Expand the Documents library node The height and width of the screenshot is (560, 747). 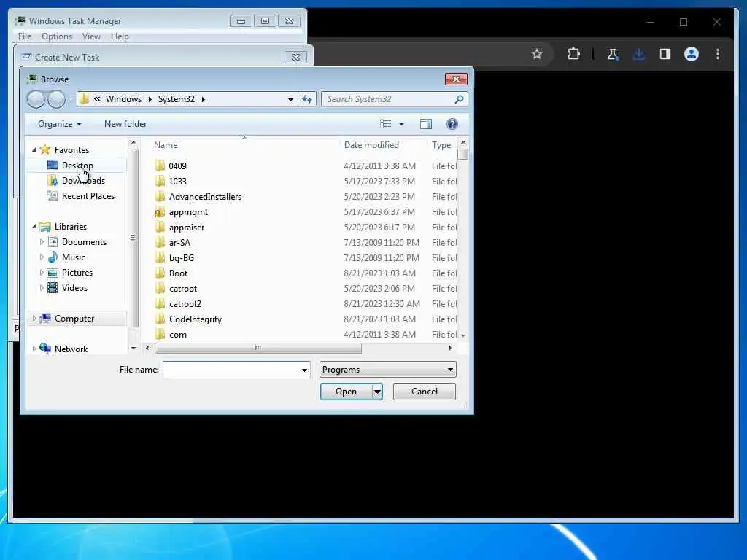tap(42, 242)
